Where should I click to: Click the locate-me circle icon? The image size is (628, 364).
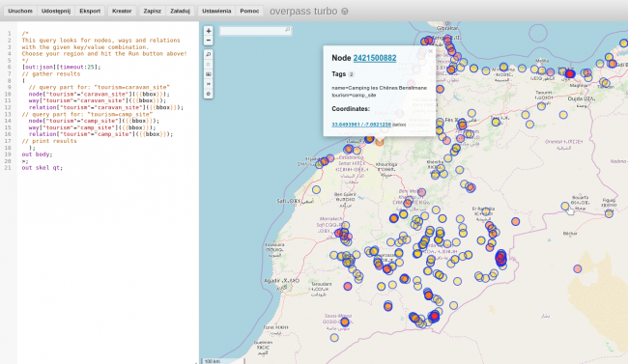pos(209,65)
